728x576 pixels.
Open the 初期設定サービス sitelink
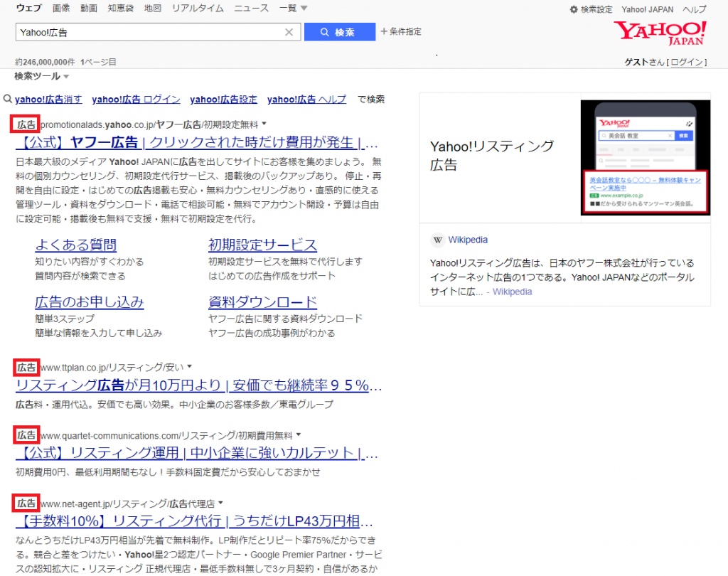(263, 245)
